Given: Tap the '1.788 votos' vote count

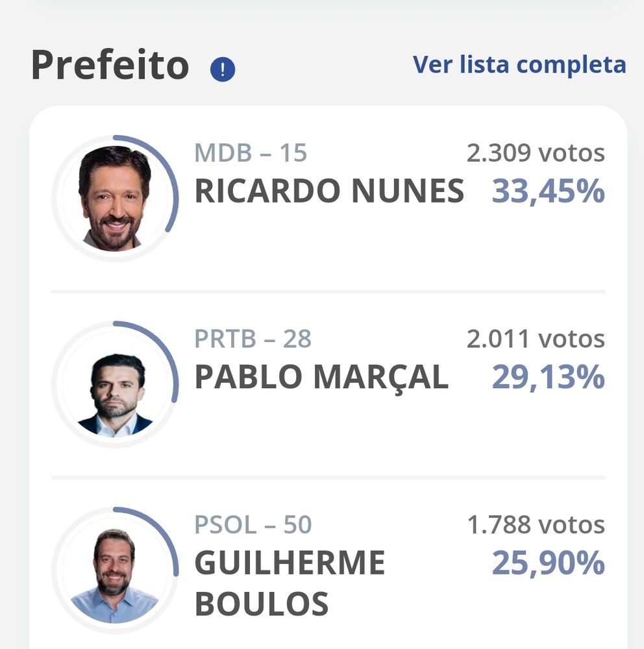Looking at the screenshot, I should point(536,524).
